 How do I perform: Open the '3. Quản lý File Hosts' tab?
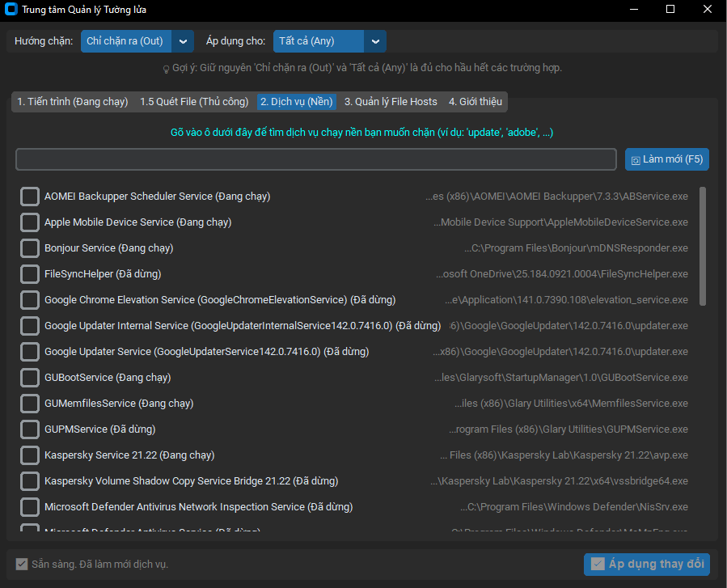pyautogui.click(x=391, y=102)
